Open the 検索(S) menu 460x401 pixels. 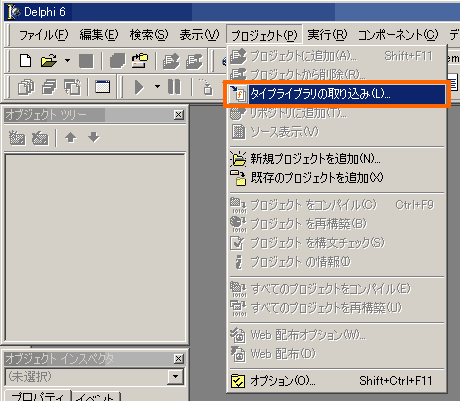point(149,35)
